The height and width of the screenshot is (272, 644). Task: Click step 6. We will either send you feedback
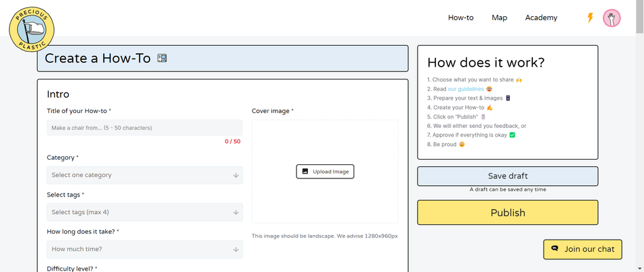click(x=476, y=126)
